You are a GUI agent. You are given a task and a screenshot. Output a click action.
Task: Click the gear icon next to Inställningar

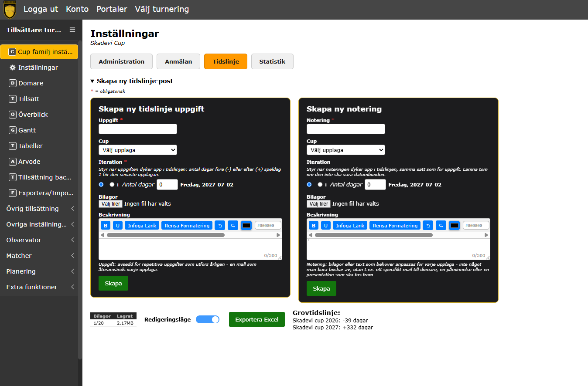(x=13, y=68)
